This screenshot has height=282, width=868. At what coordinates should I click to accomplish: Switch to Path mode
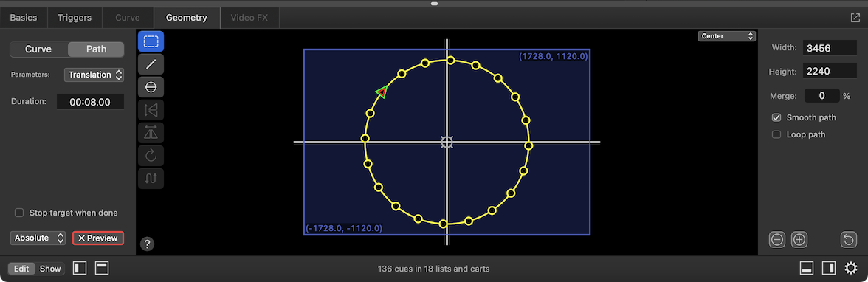[x=96, y=49]
